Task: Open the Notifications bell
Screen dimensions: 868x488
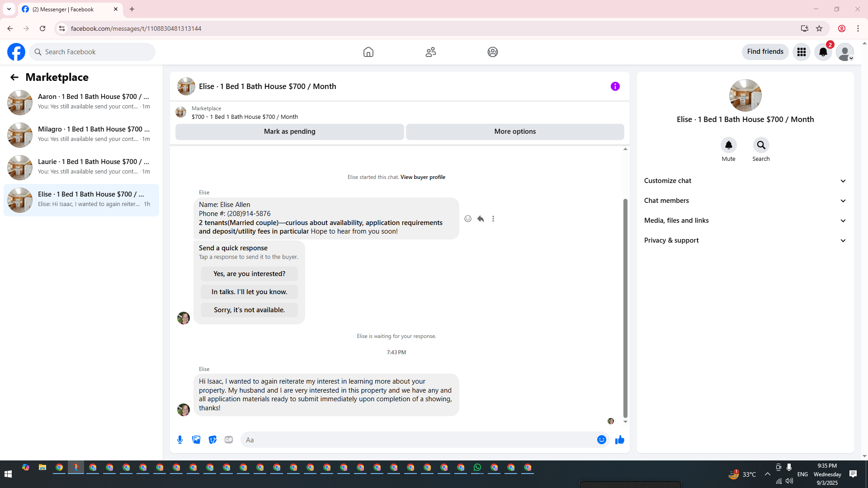Action: click(x=823, y=52)
